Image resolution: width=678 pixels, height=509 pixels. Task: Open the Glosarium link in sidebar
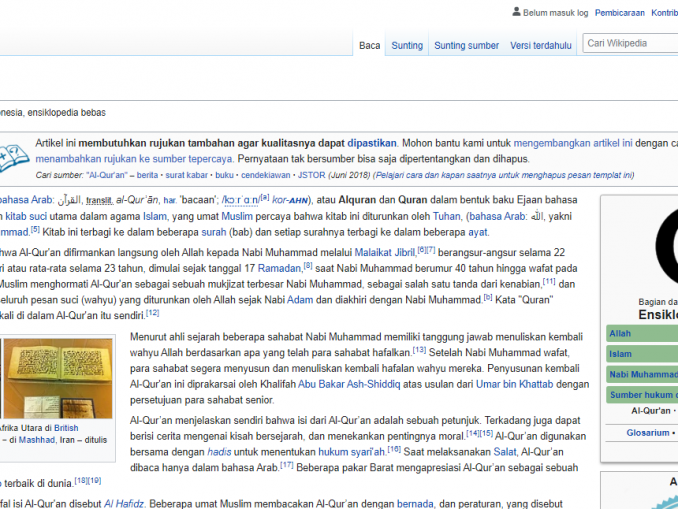coord(648,433)
